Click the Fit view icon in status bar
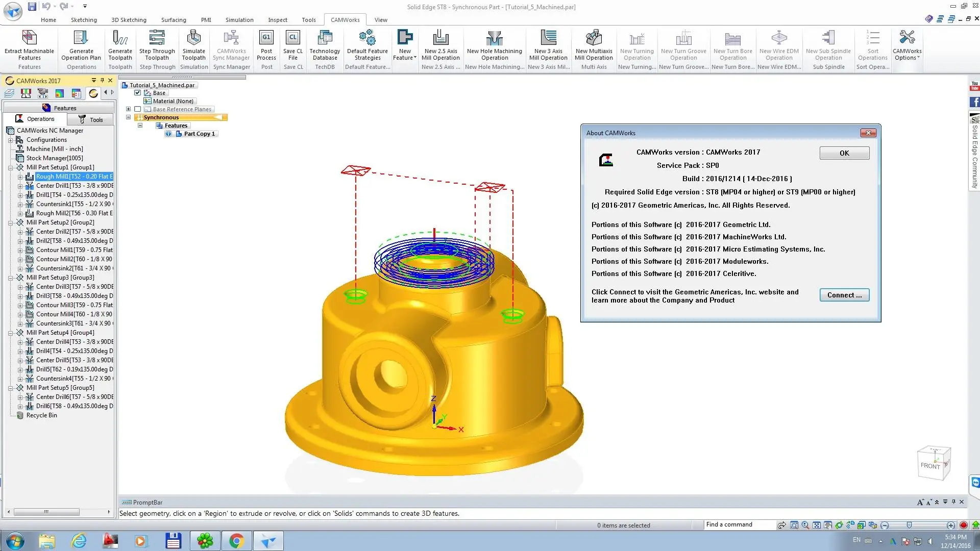This screenshot has width=980, height=551. 817,525
